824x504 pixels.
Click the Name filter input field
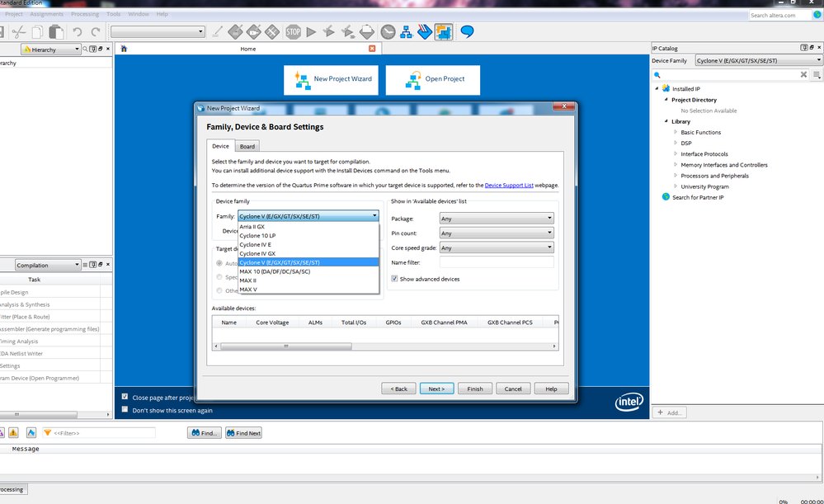(496, 262)
